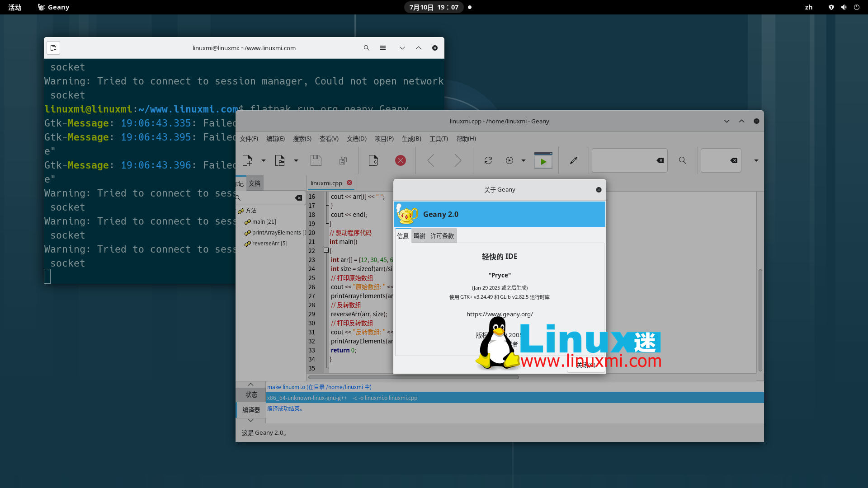Image resolution: width=868 pixels, height=488 pixels.
Task: Clear the toolbar search field
Action: (660, 160)
